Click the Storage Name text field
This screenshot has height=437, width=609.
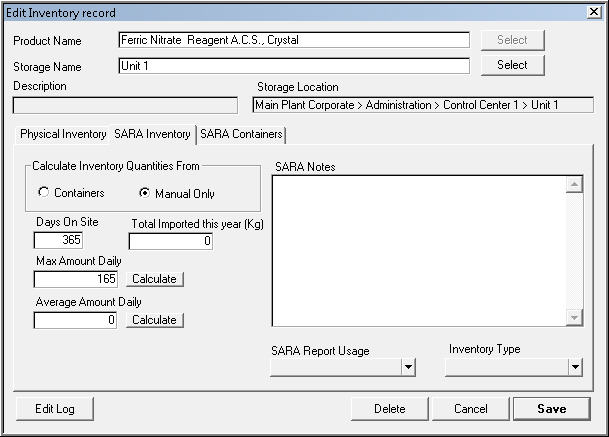point(292,66)
